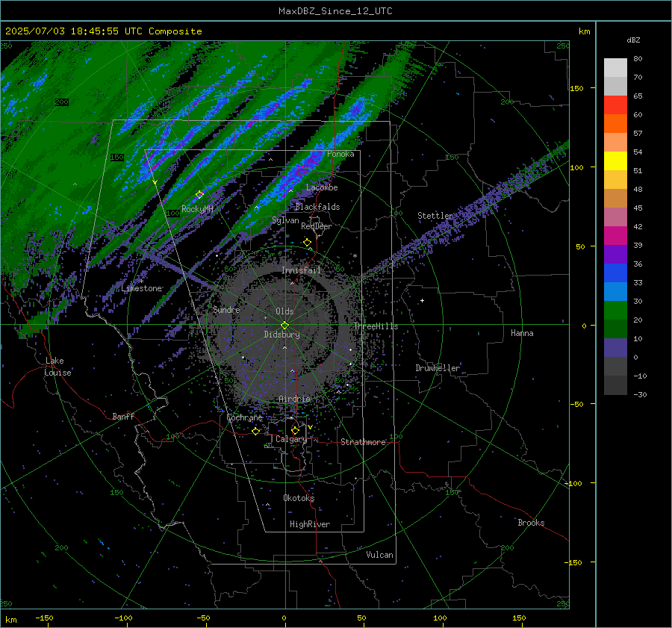672x628 pixels.
Task: Click the Ponoka town label
Action: click(x=340, y=154)
